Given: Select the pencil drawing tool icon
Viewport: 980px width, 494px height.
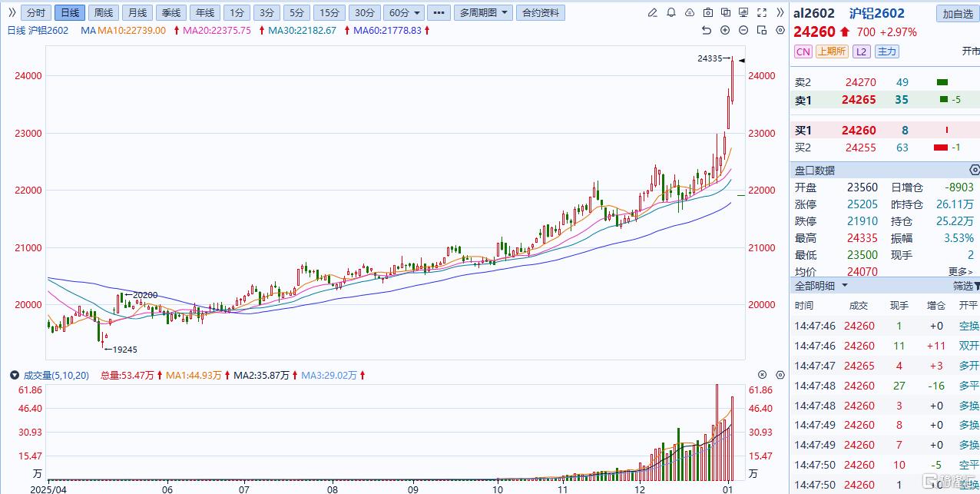Looking at the screenshot, I should (653, 13).
